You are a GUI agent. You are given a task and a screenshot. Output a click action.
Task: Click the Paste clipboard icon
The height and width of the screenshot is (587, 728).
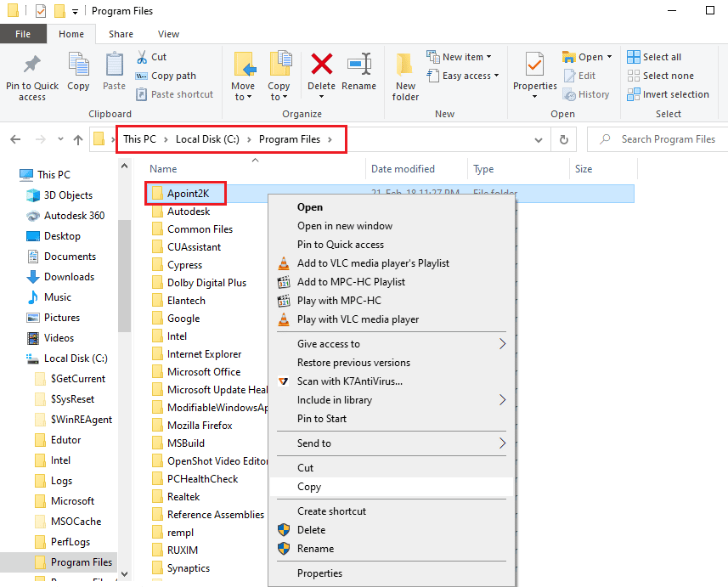click(114, 64)
